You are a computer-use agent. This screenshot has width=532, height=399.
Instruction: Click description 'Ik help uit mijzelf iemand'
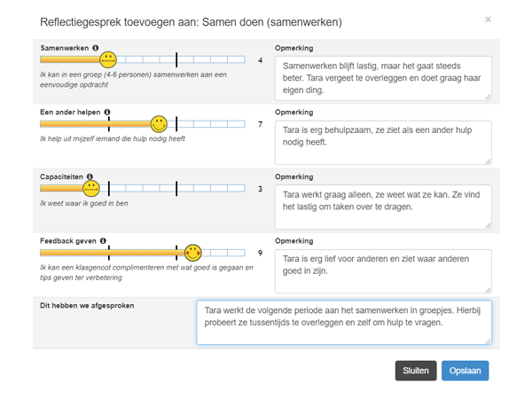pyautogui.click(x=113, y=139)
